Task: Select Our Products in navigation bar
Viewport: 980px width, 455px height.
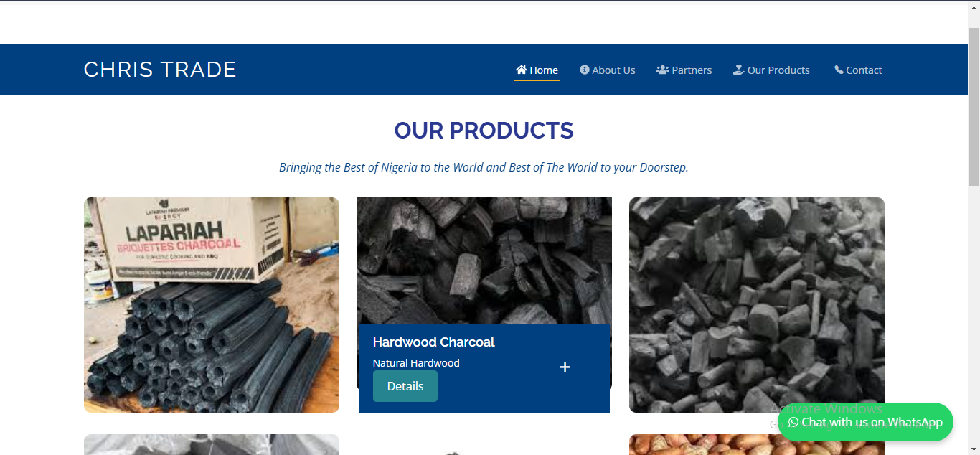Action: [771, 70]
